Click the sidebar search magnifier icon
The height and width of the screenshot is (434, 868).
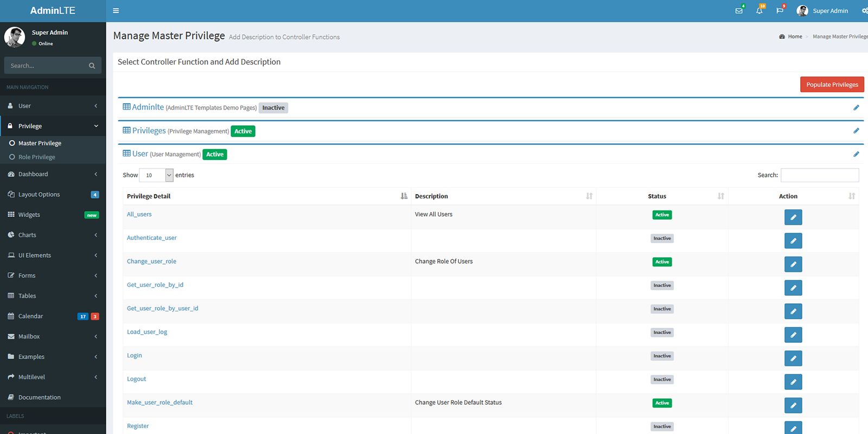pyautogui.click(x=92, y=66)
